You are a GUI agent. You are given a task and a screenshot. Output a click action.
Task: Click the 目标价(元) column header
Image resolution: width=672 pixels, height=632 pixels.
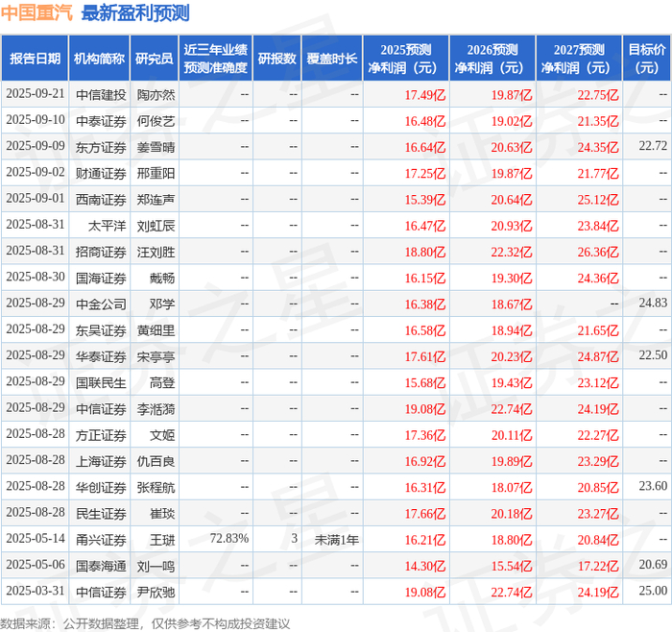click(647, 59)
